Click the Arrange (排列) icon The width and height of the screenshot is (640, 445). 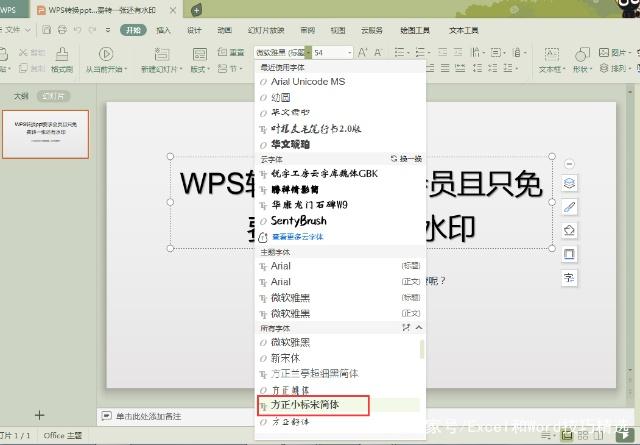[604, 68]
